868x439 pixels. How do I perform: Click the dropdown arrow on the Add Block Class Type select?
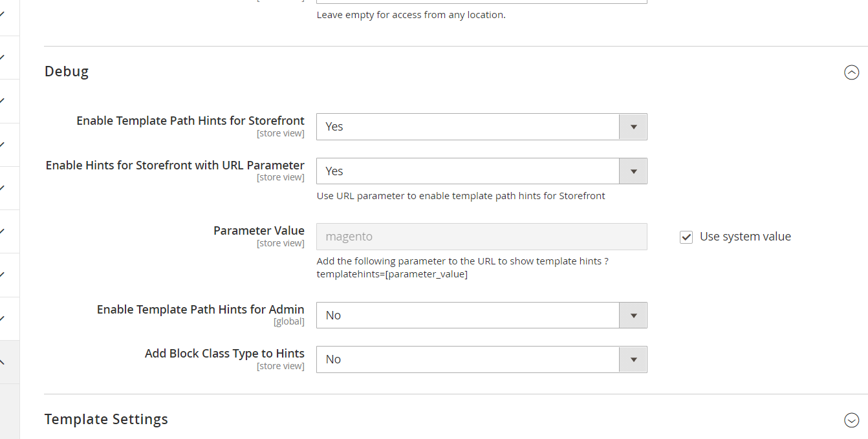click(633, 359)
